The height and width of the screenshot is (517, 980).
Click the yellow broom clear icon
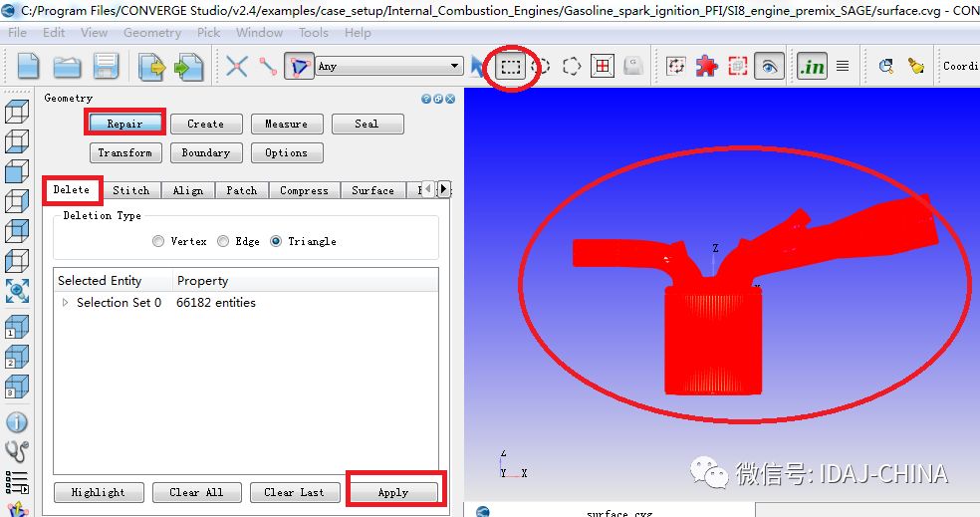tap(915, 66)
